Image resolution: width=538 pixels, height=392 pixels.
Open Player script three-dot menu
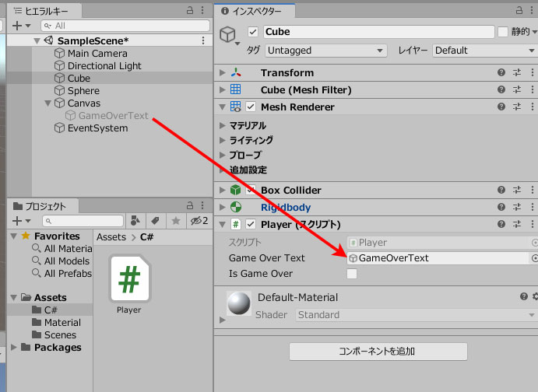pos(533,224)
